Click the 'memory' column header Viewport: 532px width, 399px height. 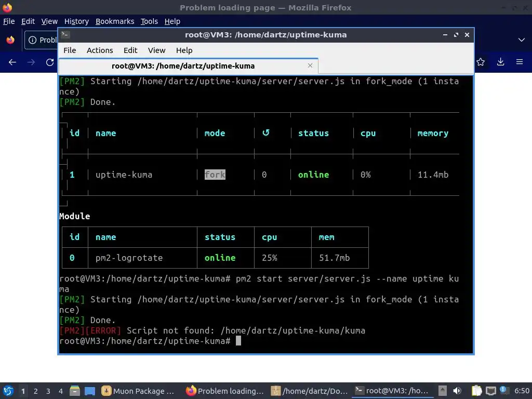(x=433, y=134)
